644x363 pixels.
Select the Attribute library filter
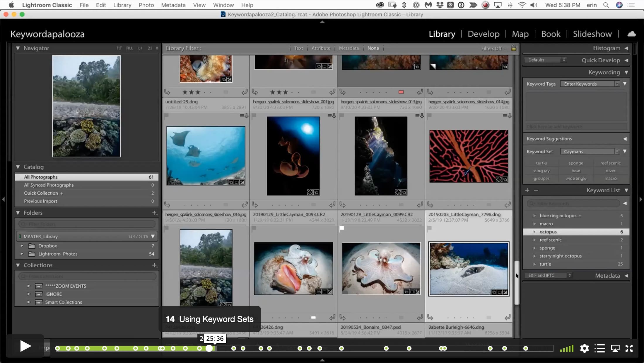click(321, 48)
